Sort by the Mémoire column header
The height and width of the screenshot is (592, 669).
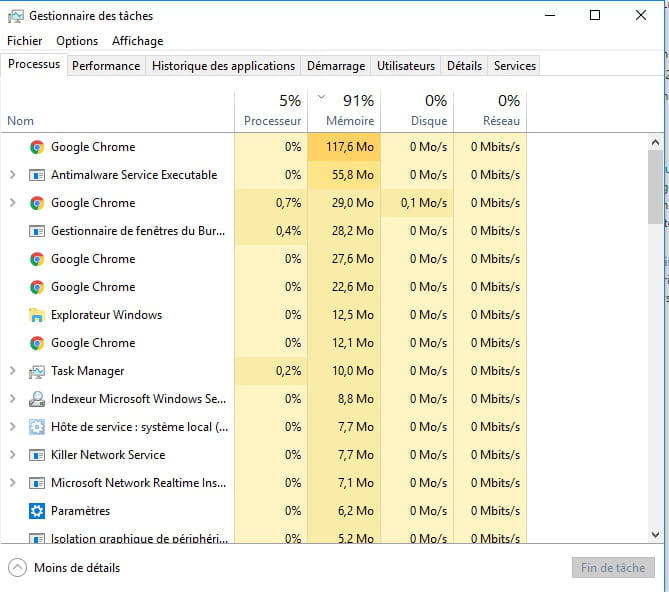pos(344,111)
